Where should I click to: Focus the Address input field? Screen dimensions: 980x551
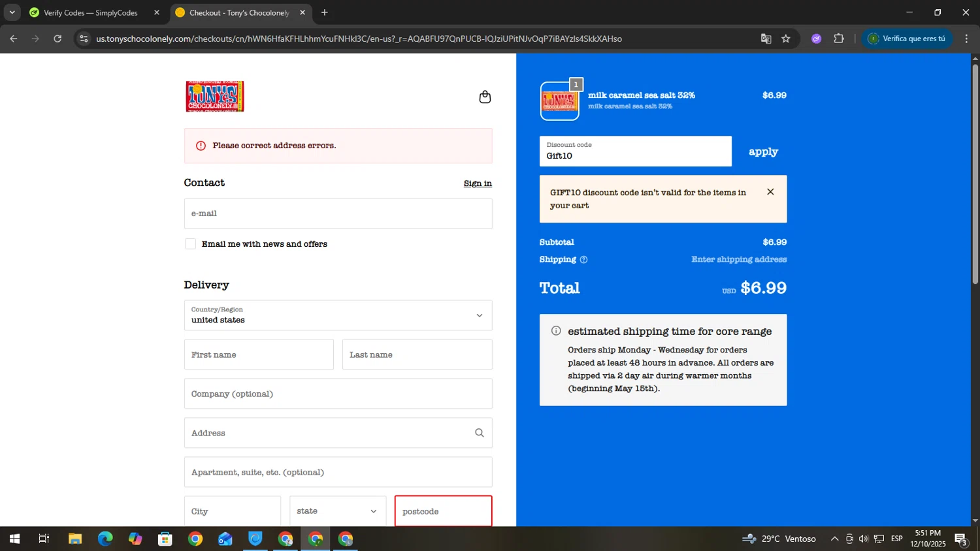[338, 433]
